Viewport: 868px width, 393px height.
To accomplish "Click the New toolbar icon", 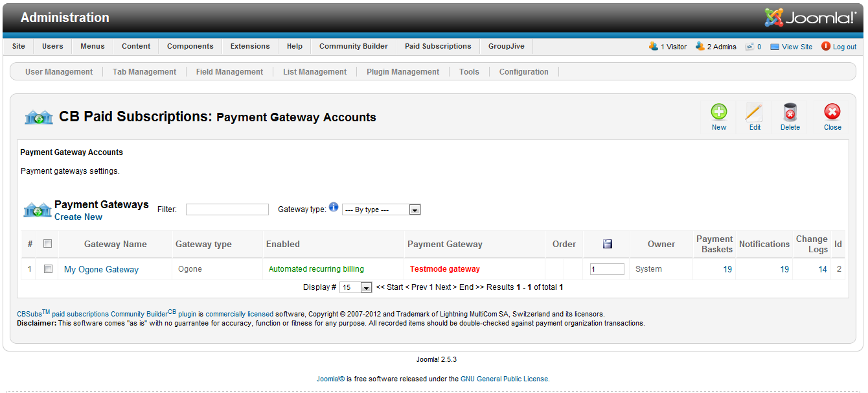I will 719,112.
